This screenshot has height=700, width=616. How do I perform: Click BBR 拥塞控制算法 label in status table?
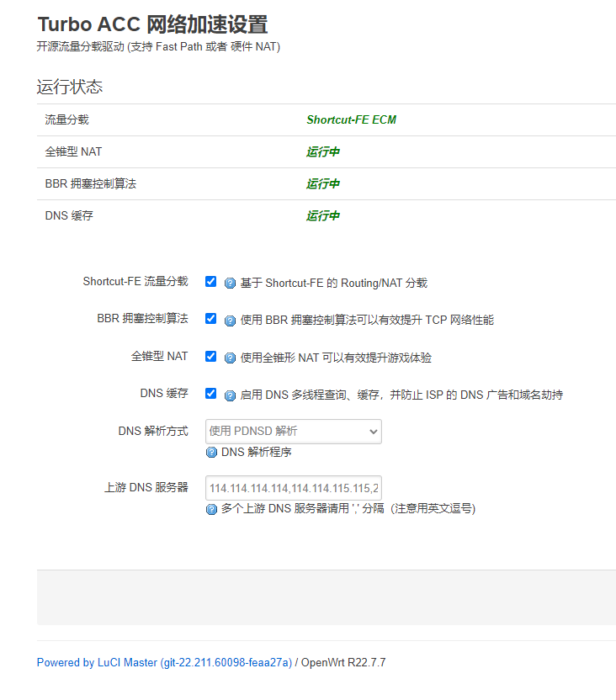91,184
